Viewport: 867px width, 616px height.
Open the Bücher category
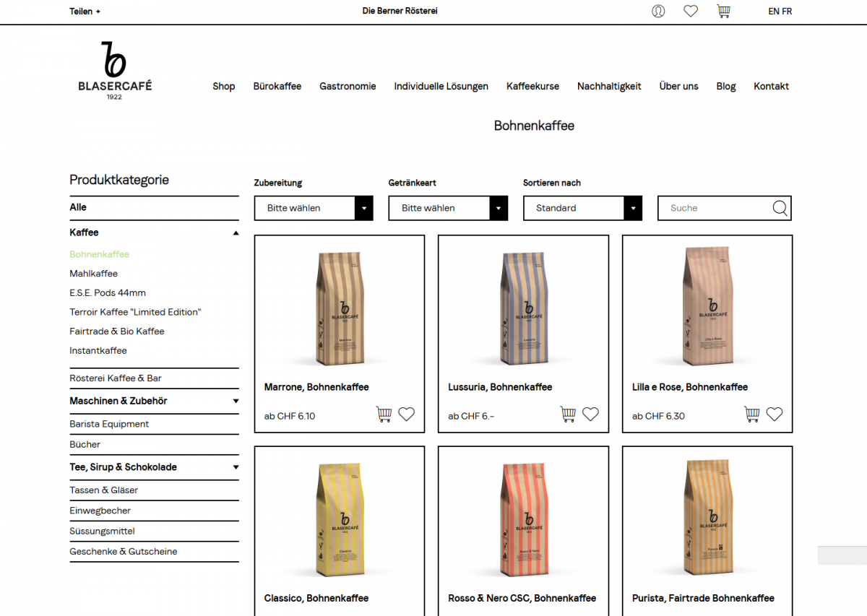click(85, 444)
